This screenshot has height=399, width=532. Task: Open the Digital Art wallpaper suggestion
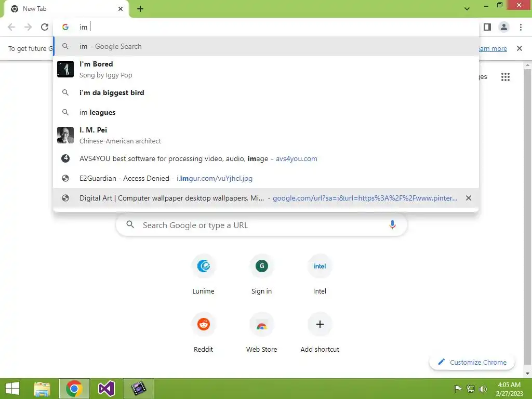[266, 198]
